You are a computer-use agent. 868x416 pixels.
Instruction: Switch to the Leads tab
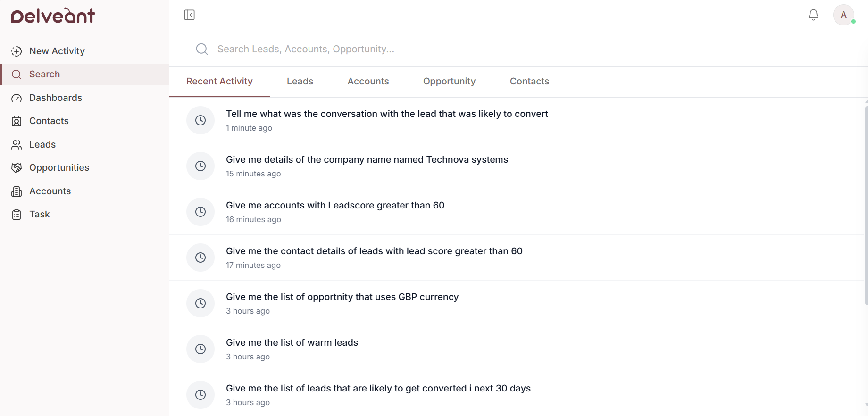point(300,82)
